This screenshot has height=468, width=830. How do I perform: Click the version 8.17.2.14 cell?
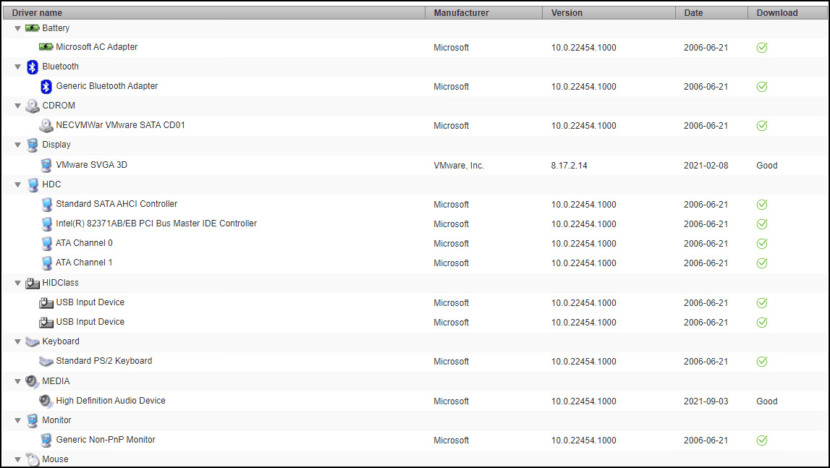569,166
